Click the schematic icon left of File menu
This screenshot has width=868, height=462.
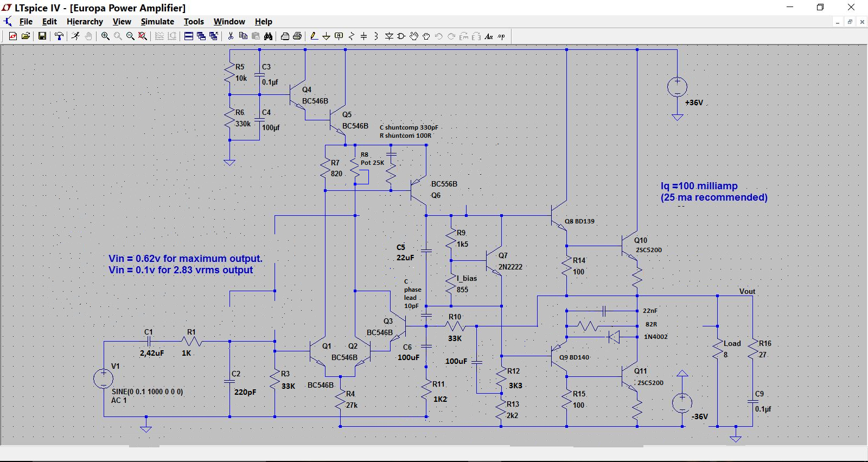(8, 21)
